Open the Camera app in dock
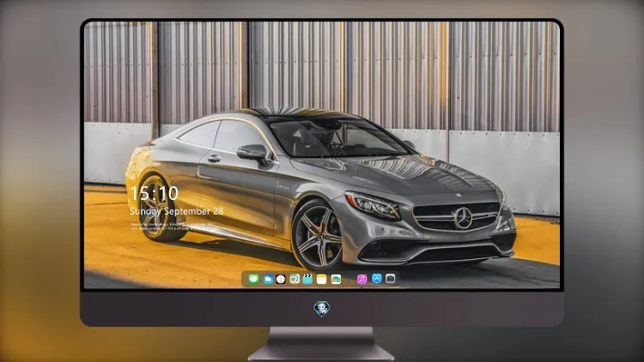The image size is (644, 362). 390,279
